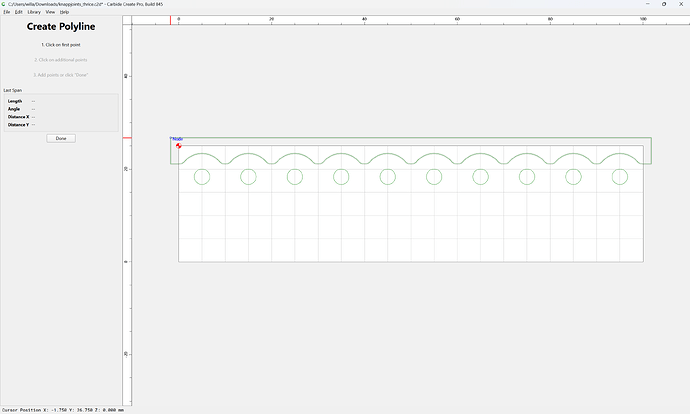Open the Edit menu
The height and width of the screenshot is (414, 690).
tap(18, 12)
